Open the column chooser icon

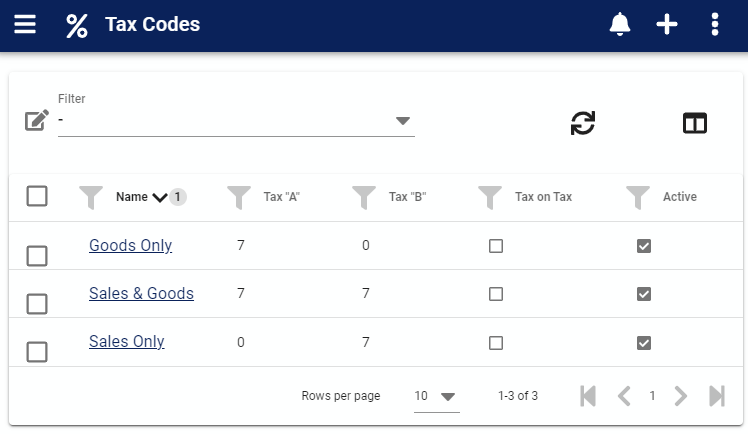695,123
